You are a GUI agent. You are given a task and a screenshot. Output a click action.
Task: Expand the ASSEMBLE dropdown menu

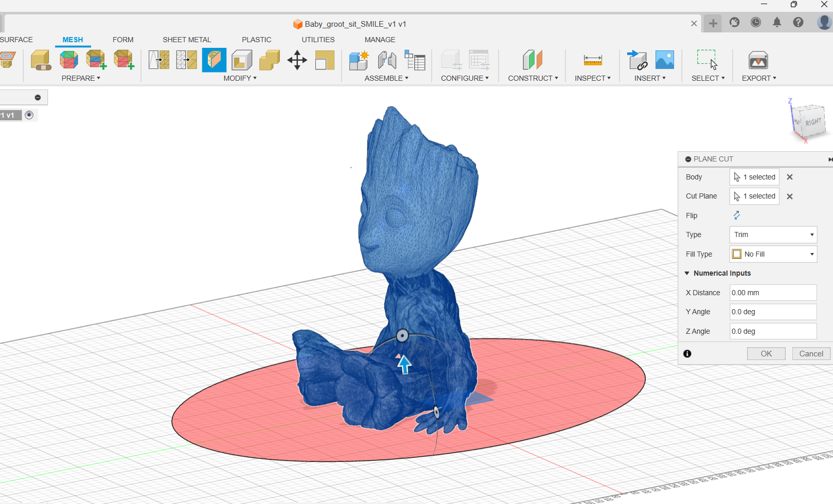click(386, 78)
